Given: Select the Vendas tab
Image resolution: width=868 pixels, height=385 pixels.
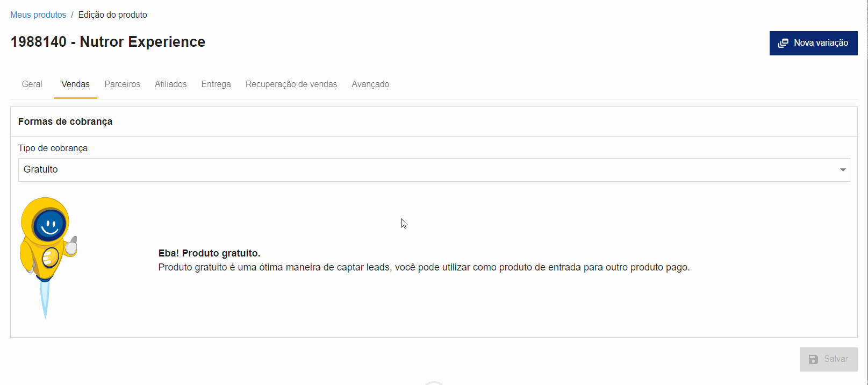Looking at the screenshot, I should coord(75,84).
